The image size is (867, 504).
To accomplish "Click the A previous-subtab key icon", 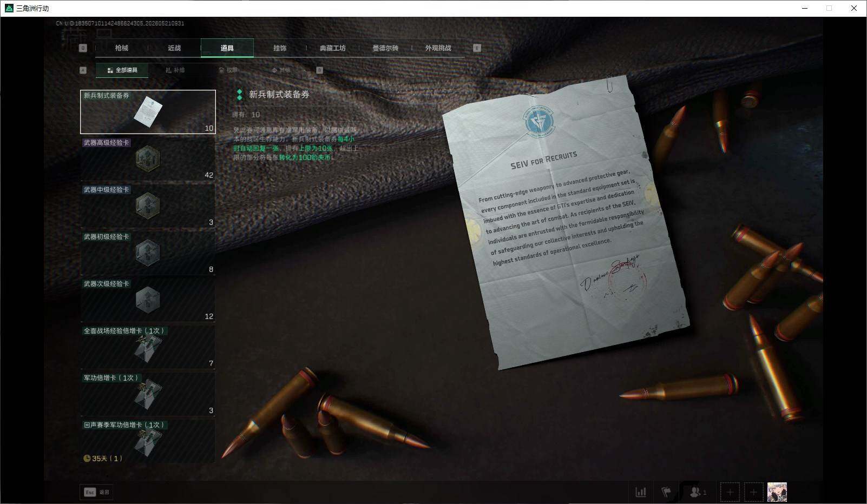I will pyautogui.click(x=83, y=70).
